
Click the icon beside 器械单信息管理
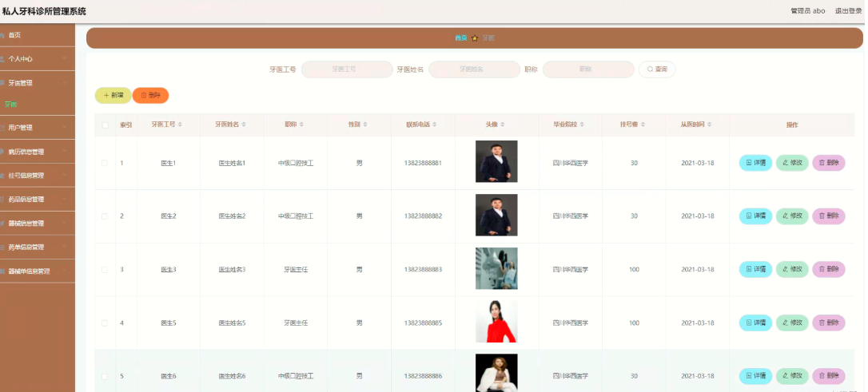2,271
